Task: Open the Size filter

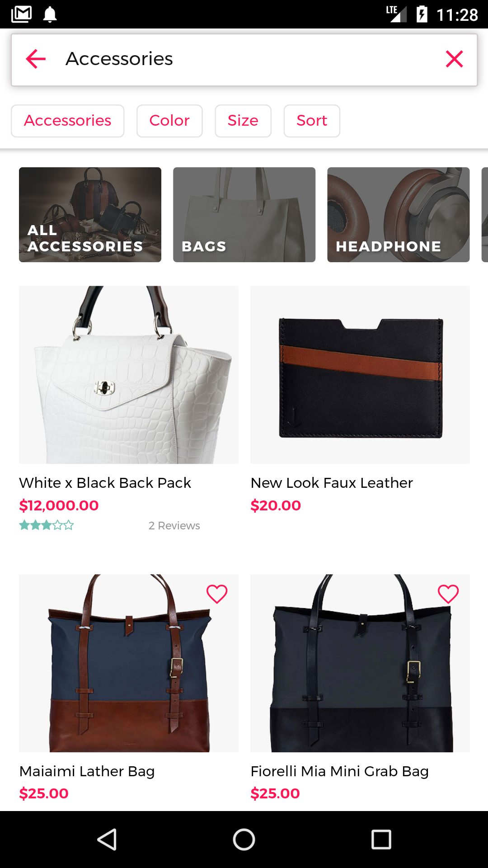Action: pos(243,121)
